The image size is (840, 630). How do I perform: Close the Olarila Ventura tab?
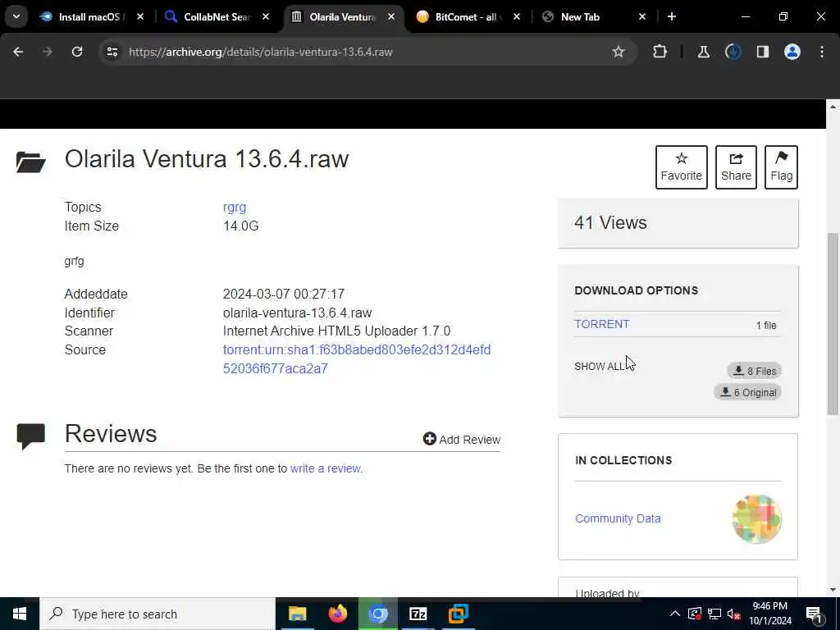pos(391,16)
